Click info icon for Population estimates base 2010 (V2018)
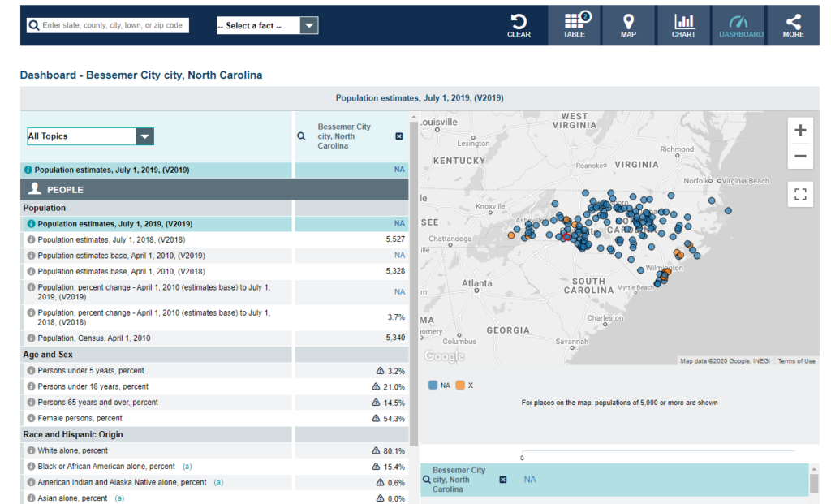Viewport: 831px width, 504px height. (x=32, y=271)
